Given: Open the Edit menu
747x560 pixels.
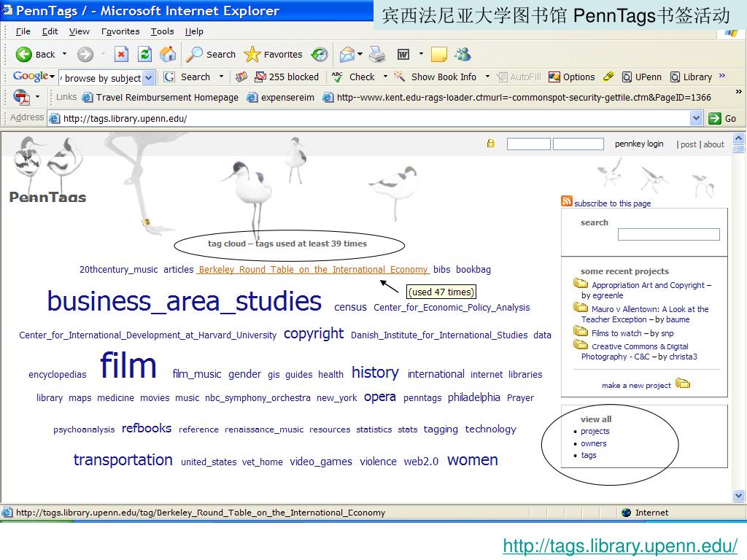Looking at the screenshot, I should coord(50,31).
